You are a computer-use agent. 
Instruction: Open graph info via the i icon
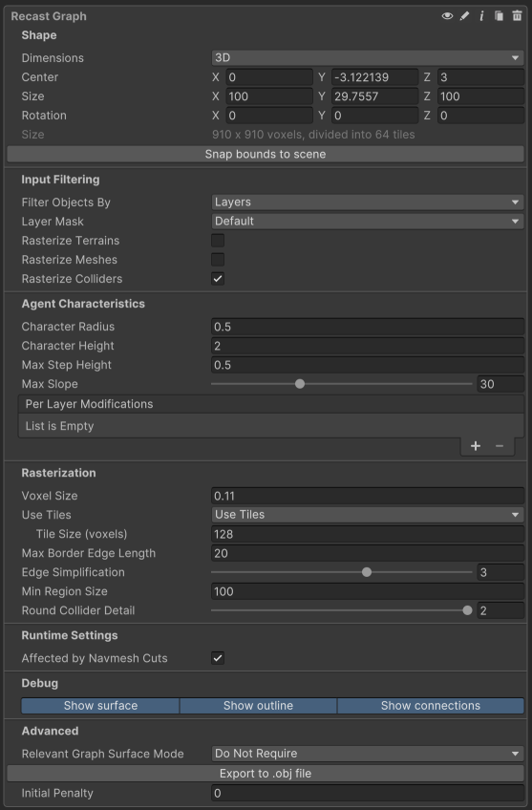(x=481, y=16)
